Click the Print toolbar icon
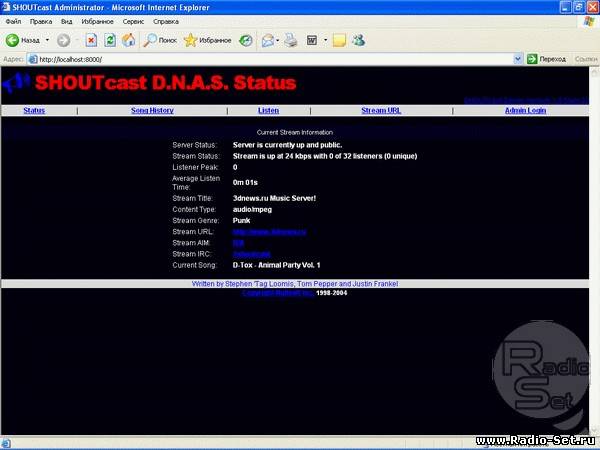The width and height of the screenshot is (600, 450). point(291,41)
